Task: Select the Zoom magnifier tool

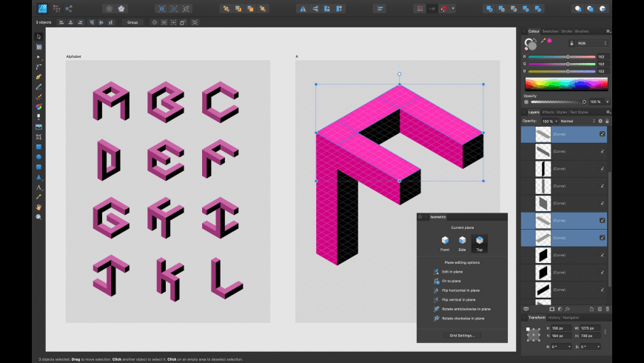Action: pyautogui.click(x=38, y=216)
